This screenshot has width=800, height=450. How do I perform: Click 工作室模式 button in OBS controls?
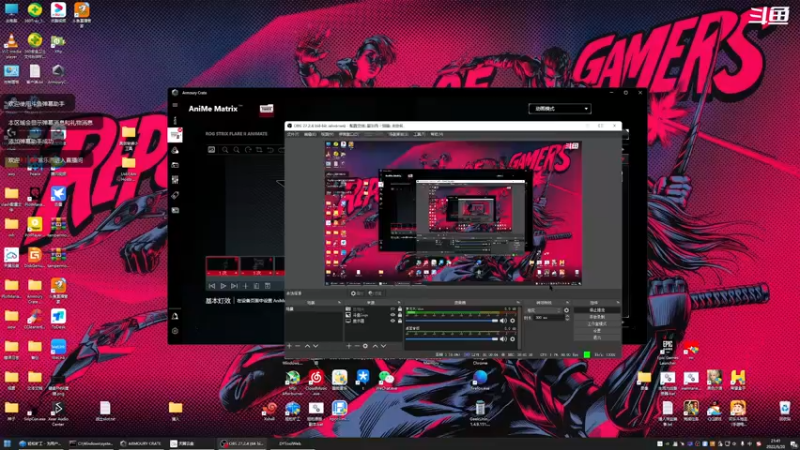[597, 324]
